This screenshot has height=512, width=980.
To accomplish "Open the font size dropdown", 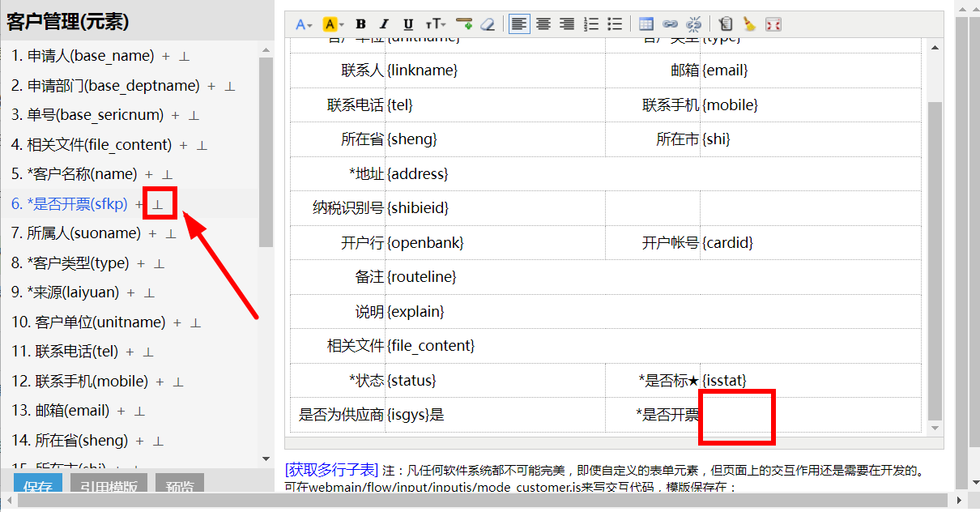I will click(436, 24).
